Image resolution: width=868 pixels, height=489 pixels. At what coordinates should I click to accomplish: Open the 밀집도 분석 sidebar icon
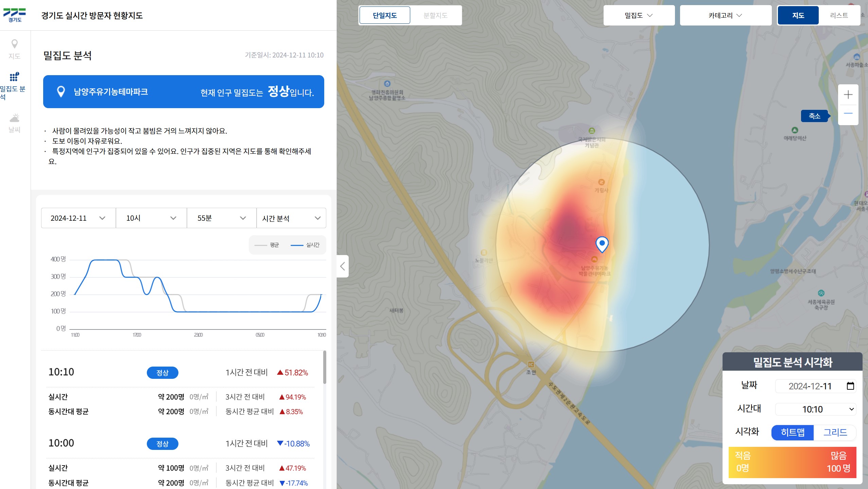[14, 77]
